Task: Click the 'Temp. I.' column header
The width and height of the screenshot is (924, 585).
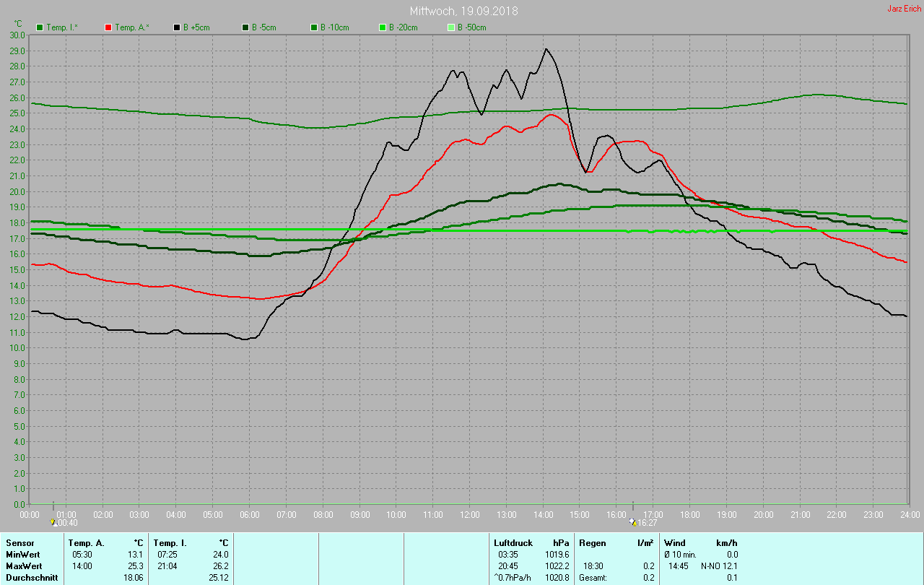Action: [170, 543]
